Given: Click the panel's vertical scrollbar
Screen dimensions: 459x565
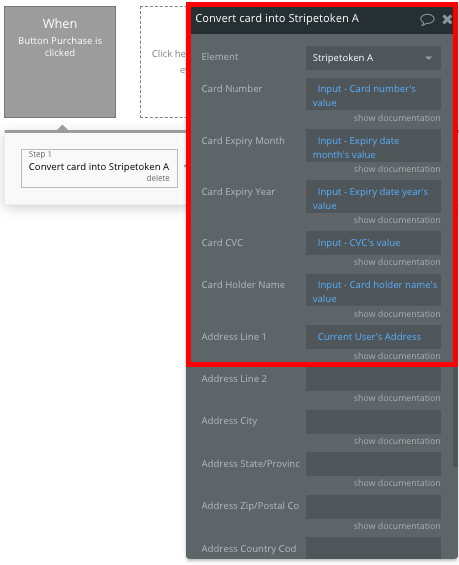Looking at the screenshot, I should pyautogui.click(x=455, y=416).
